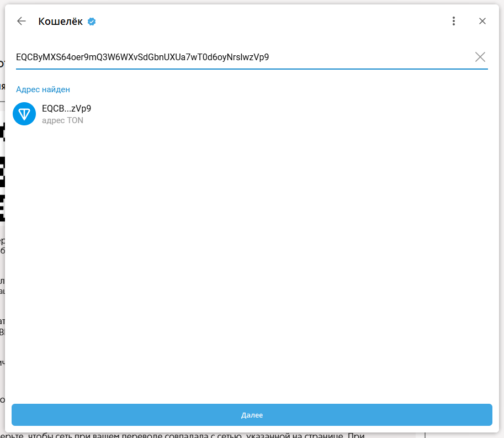This screenshot has height=438, width=504.
Task: Click the back arrow in wallet header
Action: (x=22, y=22)
